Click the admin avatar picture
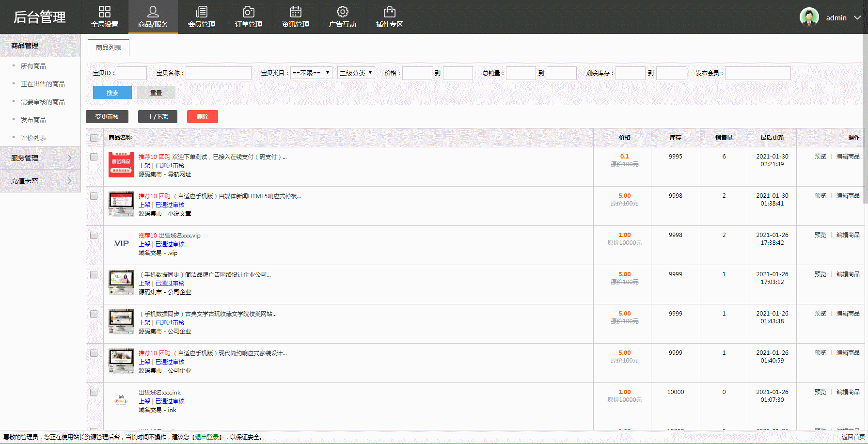The height and width of the screenshot is (444, 868). coord(809,17)
